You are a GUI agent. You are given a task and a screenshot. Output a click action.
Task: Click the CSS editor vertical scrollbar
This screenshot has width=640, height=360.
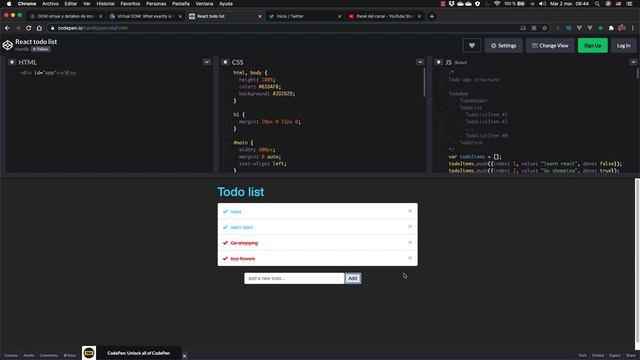pos(424,82)
